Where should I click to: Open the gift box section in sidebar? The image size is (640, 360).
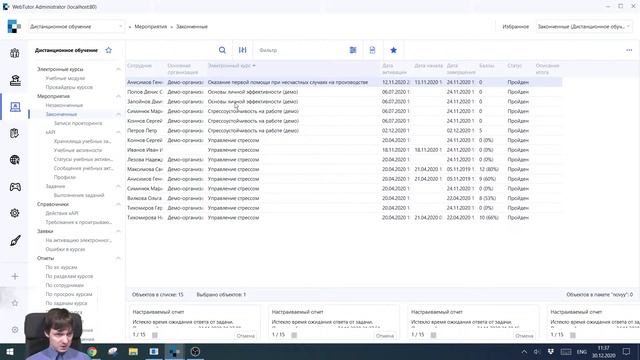click(x=15, y=53)
